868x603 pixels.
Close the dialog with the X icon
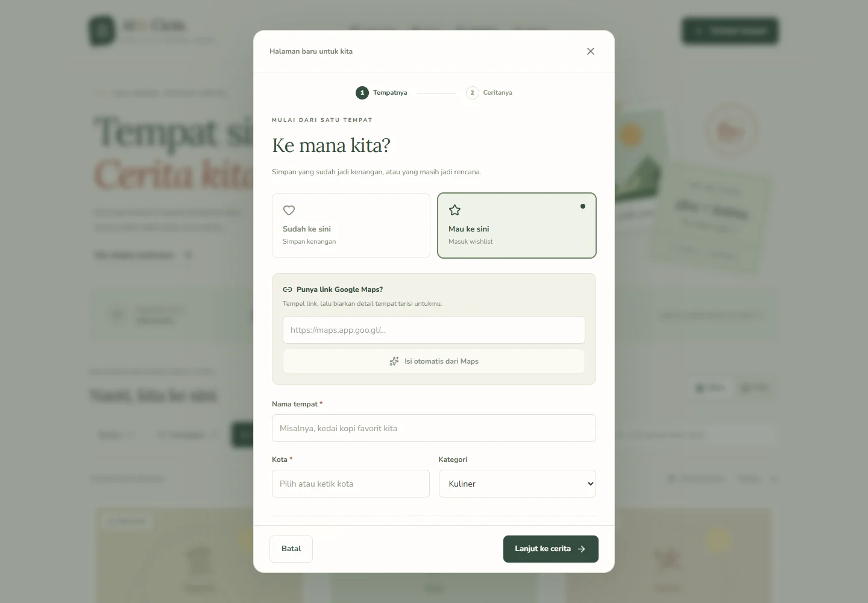(x=591, y=51)
